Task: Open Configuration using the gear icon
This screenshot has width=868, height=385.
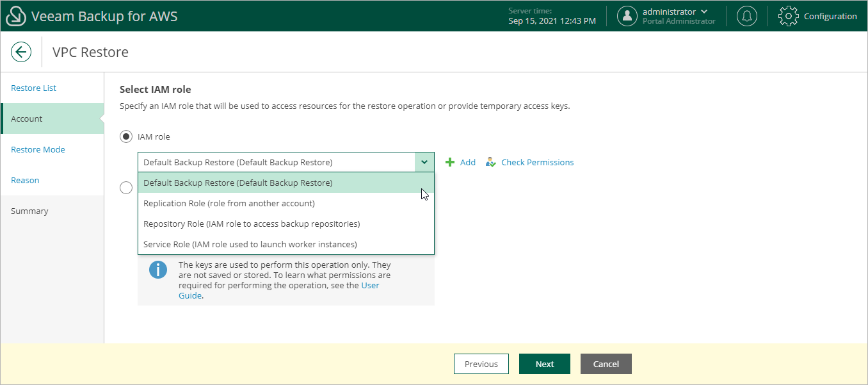Action: point(789,15)
